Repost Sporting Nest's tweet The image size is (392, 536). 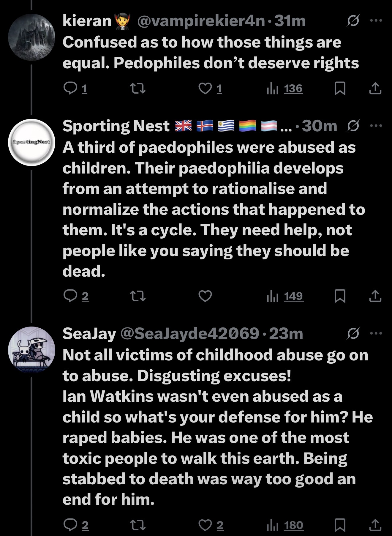[x=138, y=296]
